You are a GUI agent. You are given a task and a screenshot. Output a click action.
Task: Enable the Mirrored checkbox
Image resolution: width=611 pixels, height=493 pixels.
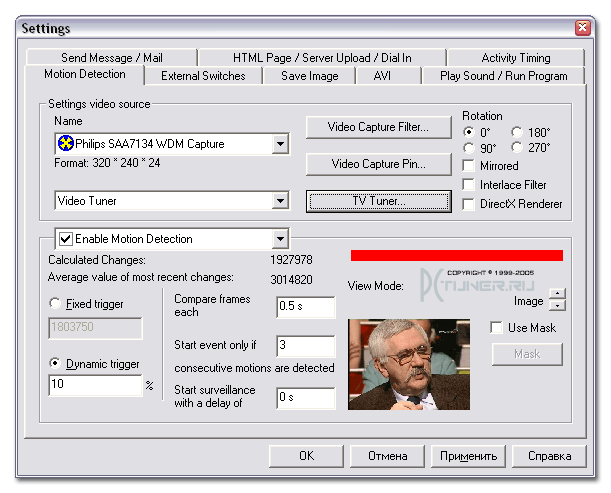click(469, 166)
